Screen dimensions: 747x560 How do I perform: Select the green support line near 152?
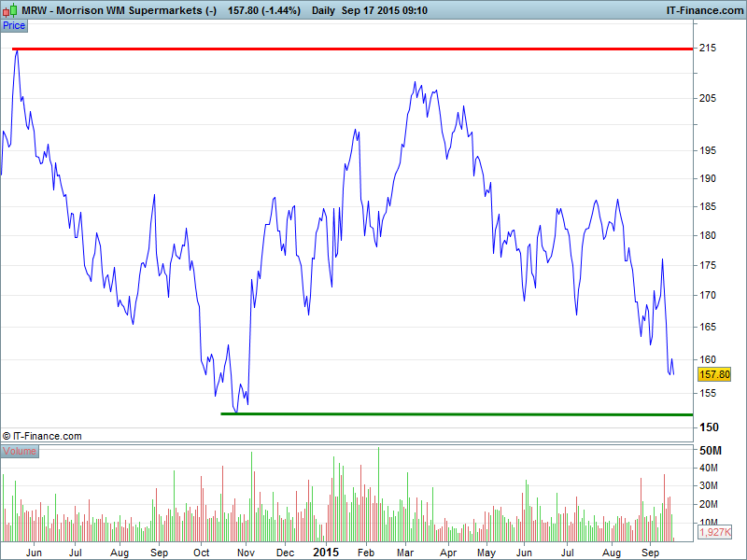click(x=458, y=413)
